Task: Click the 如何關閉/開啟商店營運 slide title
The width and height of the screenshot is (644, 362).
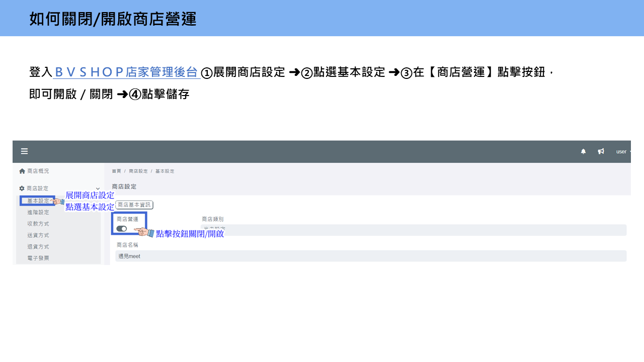Action: point(113,19)
